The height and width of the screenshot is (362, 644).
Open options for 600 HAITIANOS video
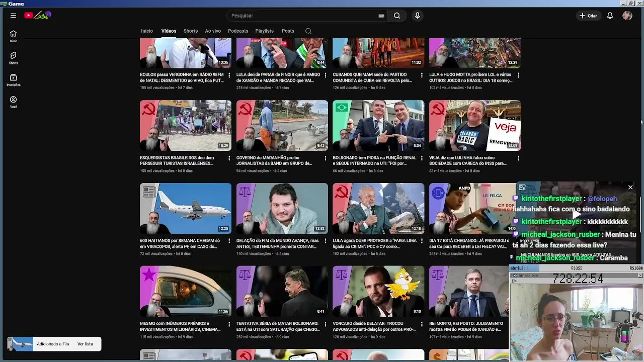[229, 241]
